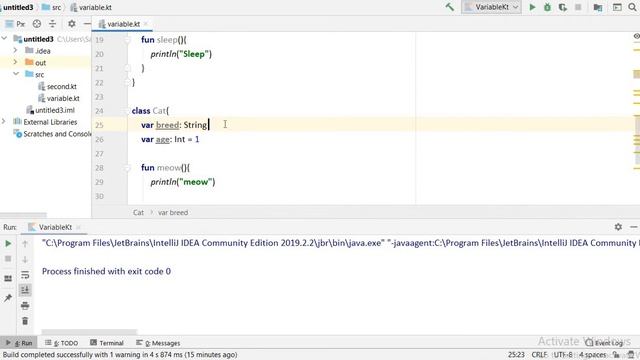The width and height of the screenshot is (640, 360).
Task: Open the Project view selector dropdown
Action: pos(15,24)
